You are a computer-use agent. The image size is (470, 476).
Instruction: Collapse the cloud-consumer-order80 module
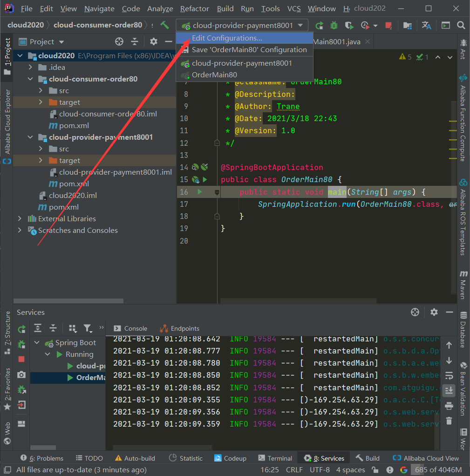click(30, 79)
